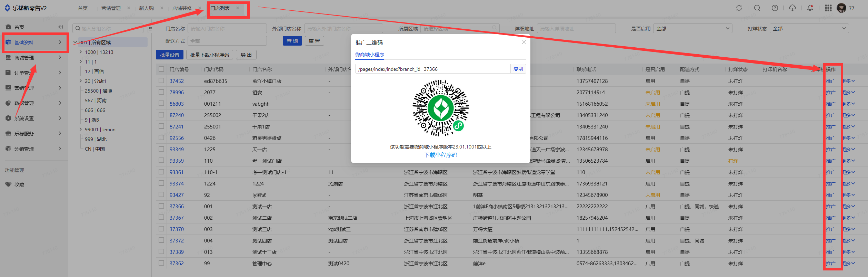The image size is (868, 277).
Task: Open the app grid icon
Action: click(828, 8)
